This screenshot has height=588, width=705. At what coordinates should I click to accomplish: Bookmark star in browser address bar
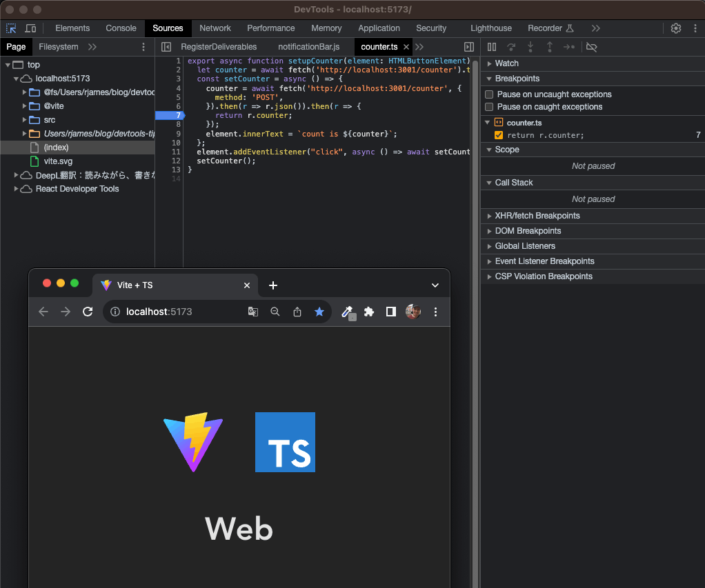point(319,312)
